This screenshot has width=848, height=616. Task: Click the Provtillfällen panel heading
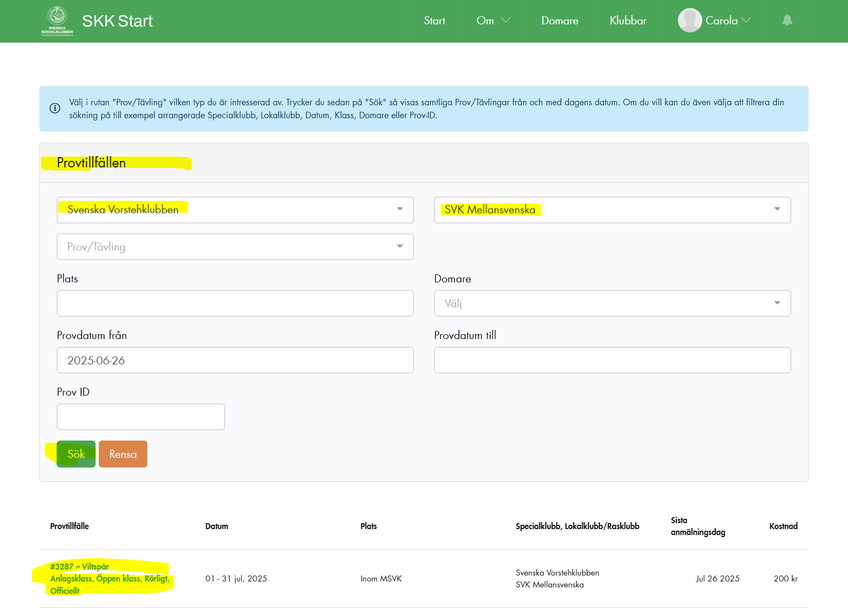[91, 163]
